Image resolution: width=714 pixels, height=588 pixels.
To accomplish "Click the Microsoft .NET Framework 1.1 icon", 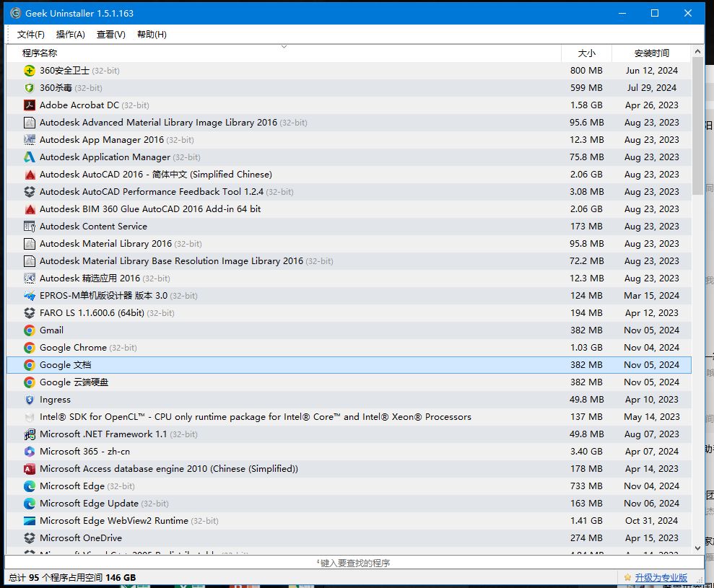I will pyautogui.click(x=29, y=434).
